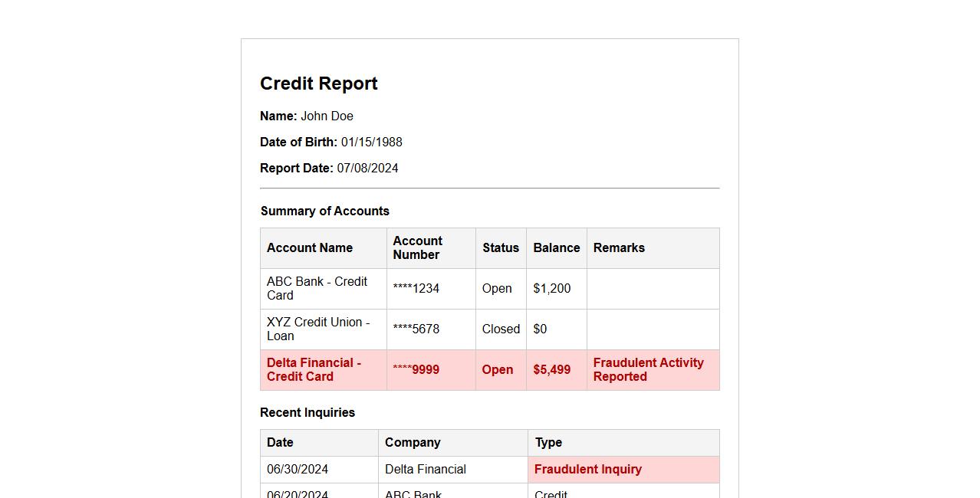Select the ABC Bank - Credit Card cell
Image resolution: width=980 pixels, height=498 pixels.
coord(317,289)
